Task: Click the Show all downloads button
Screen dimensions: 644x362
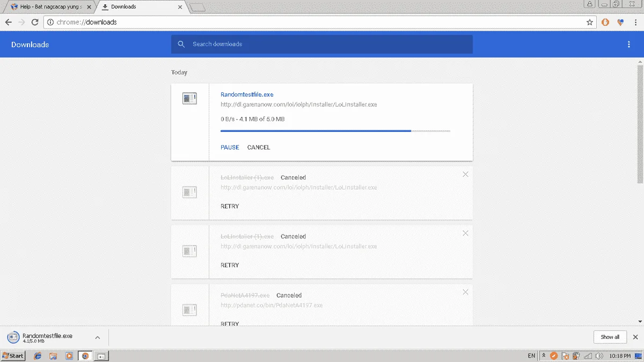Action: pyautogui.click(x=610, y=337)
